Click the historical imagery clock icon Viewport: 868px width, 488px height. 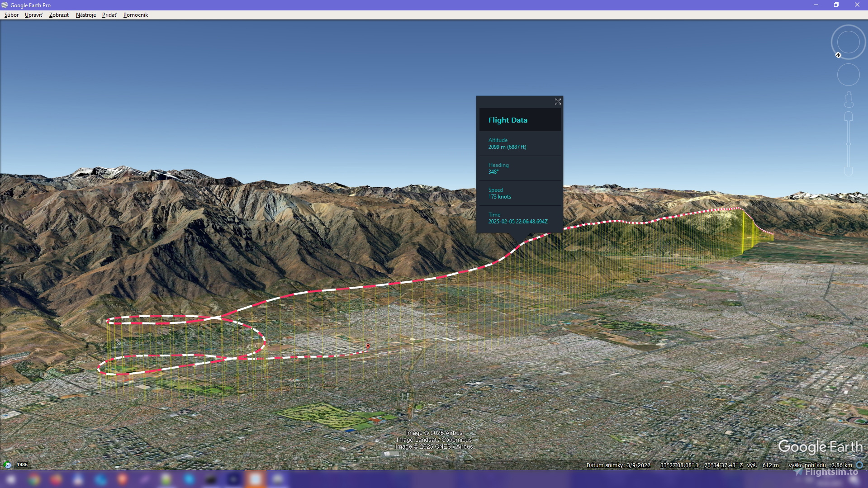(x=8, y=465)
